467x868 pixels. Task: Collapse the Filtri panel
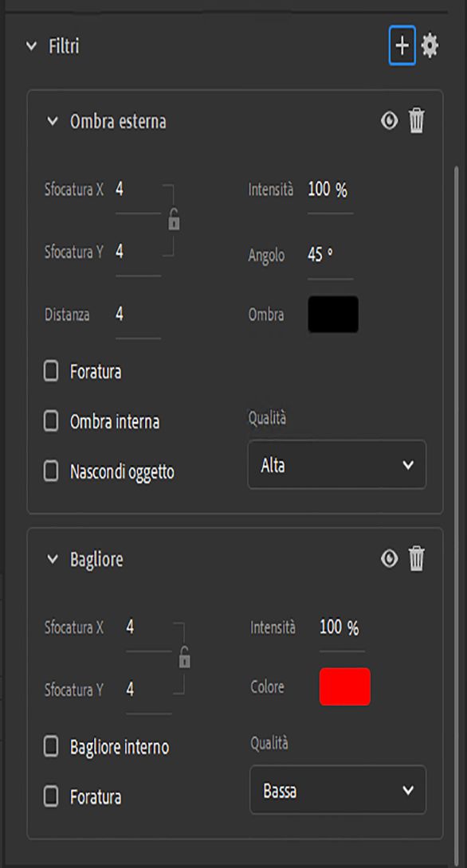29,46
